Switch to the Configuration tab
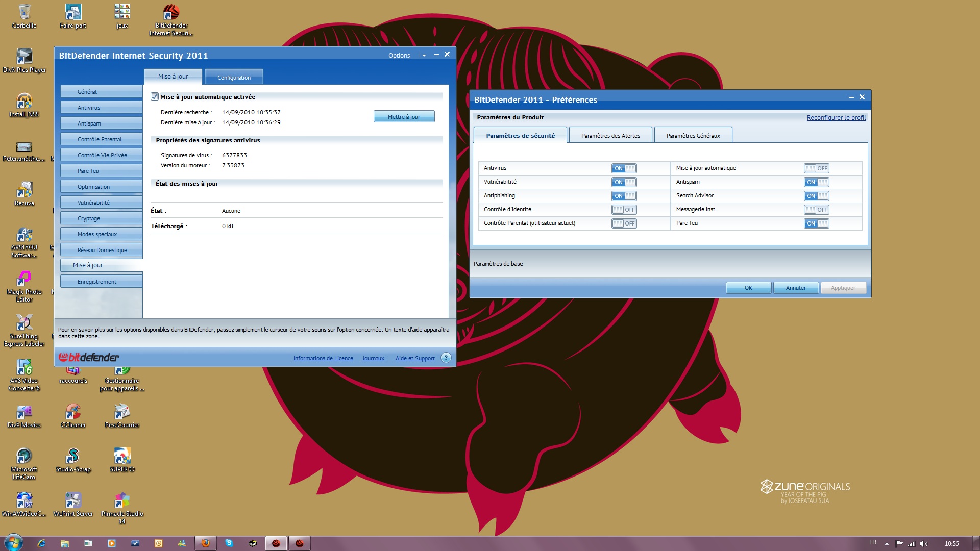Viewport: 980px width, 551px height. [234, 77]
